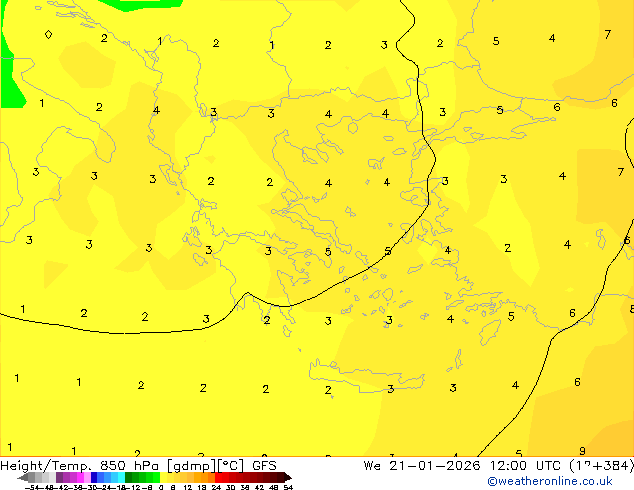The height and width of the screenshot is (490, 634).
Task: Select the cyan legend swatch near -18
Action: coord(121,477)
